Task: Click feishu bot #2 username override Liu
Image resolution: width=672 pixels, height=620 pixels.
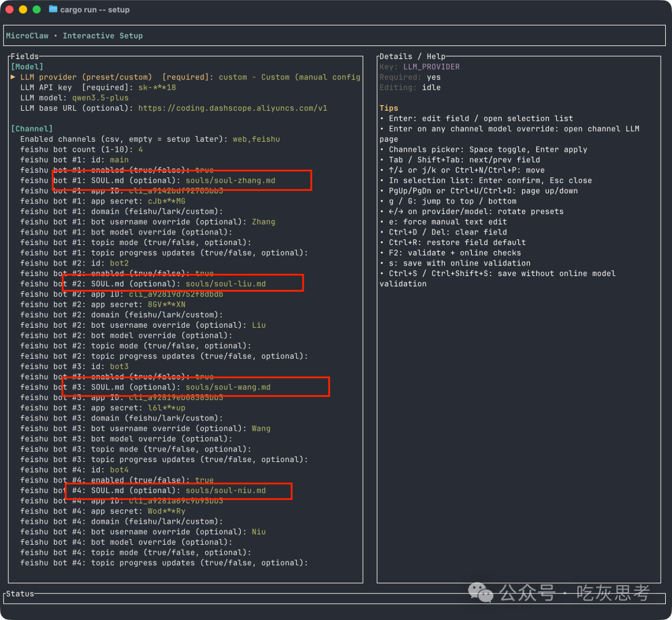Action: (x=258, y=325)
